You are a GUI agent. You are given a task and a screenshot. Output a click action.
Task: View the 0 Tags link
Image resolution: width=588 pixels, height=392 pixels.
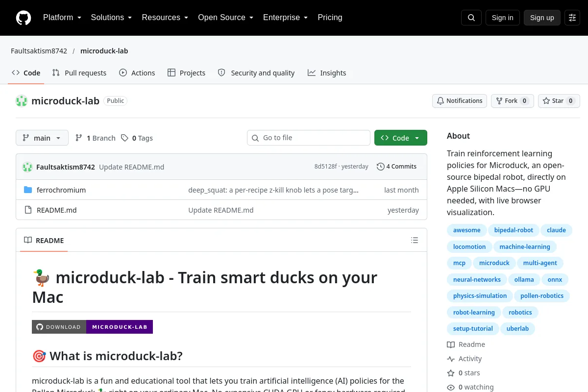click(x=137, y=138)
